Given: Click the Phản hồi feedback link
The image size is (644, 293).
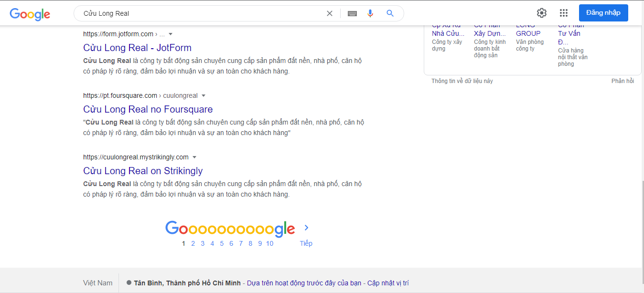Looking at the screenshot, I should (x=623, y=81).
